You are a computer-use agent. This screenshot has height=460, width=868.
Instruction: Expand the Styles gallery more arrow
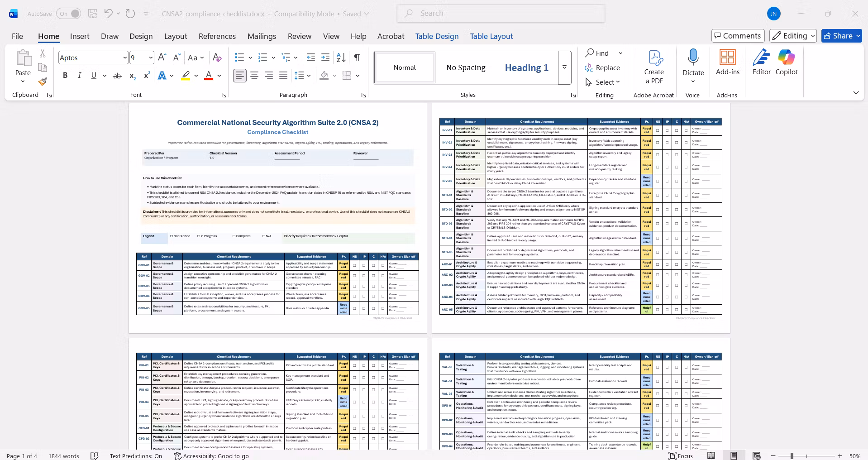564,67
